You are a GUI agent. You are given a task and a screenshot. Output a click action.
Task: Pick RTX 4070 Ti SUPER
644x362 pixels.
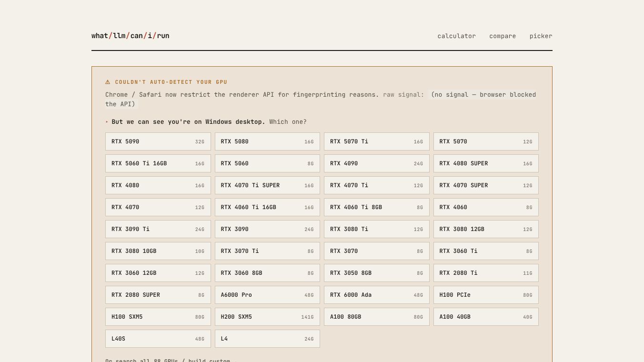point(267,185)
